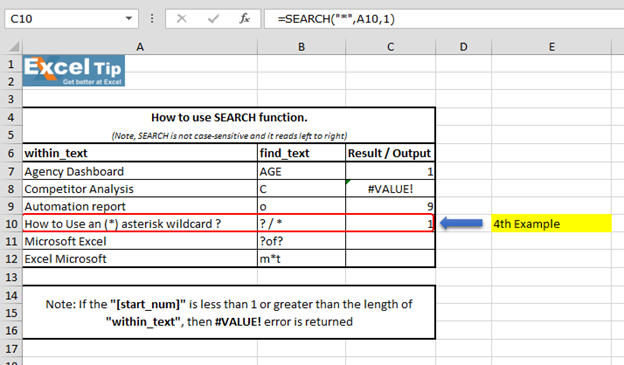Click the Enter checkmark formula icon
The width and height of the screenshot is (624, 365).
(x=213, y=19)
